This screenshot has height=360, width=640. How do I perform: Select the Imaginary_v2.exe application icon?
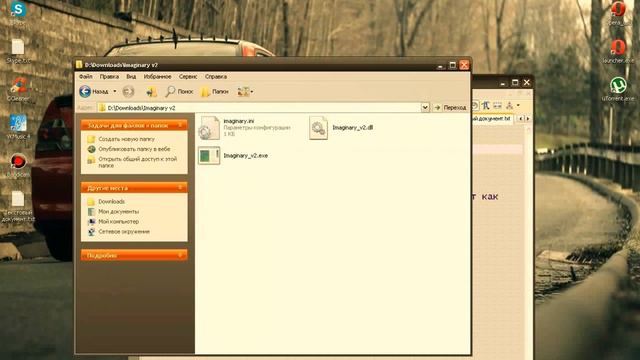(209, 156)
